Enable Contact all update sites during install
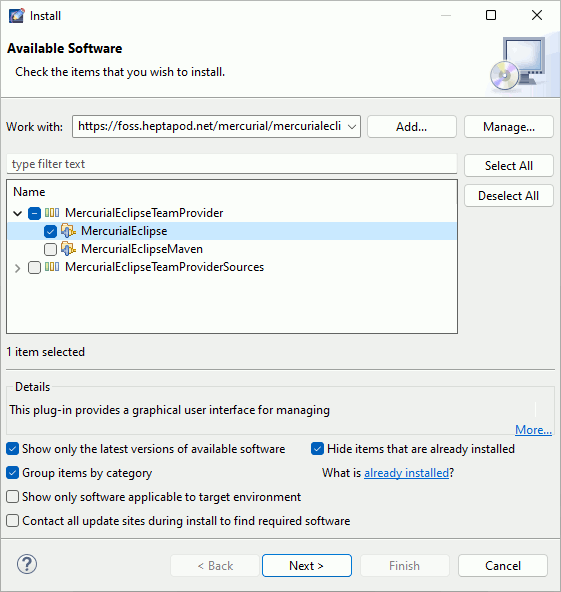Image resolution: width=561 pixels, height=592 pixels. pos(12,521)
